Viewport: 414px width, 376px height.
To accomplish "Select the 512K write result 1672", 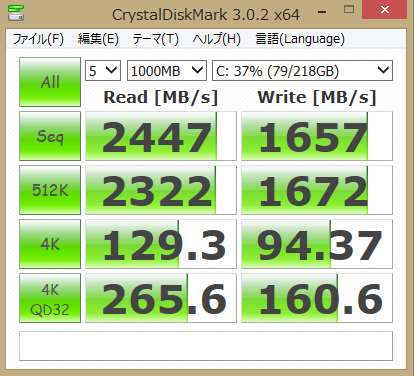I will coord(317,190).
